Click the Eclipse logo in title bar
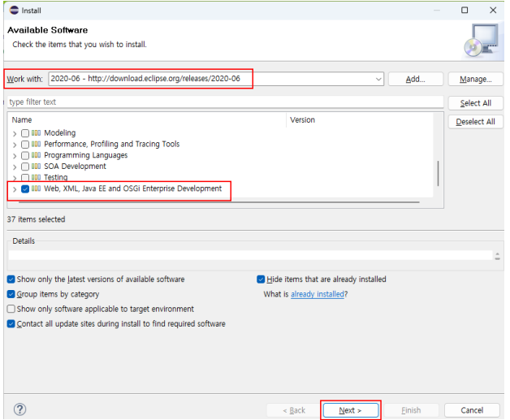 coord(15,10)
